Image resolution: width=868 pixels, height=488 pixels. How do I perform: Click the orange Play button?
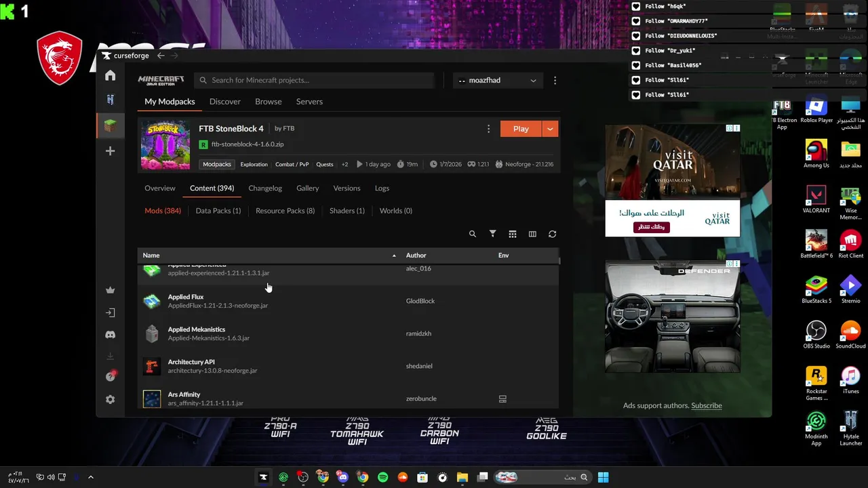521,129
